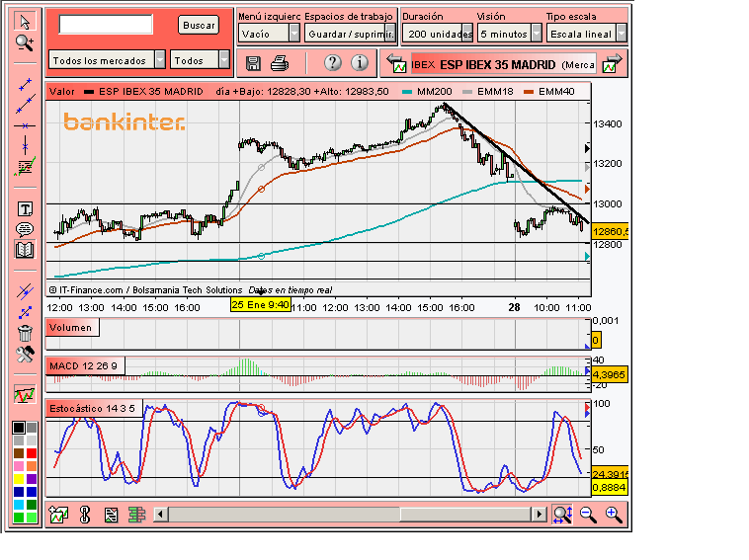Select the magnifier zoom tool in sidebar

(25, 43)
